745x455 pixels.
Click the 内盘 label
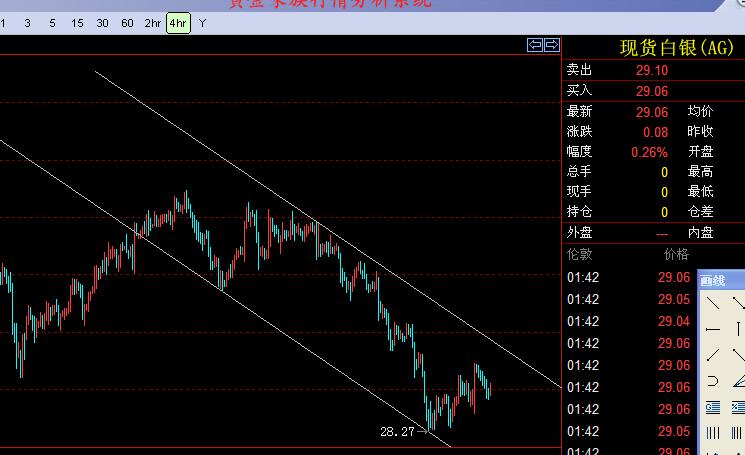700,232
